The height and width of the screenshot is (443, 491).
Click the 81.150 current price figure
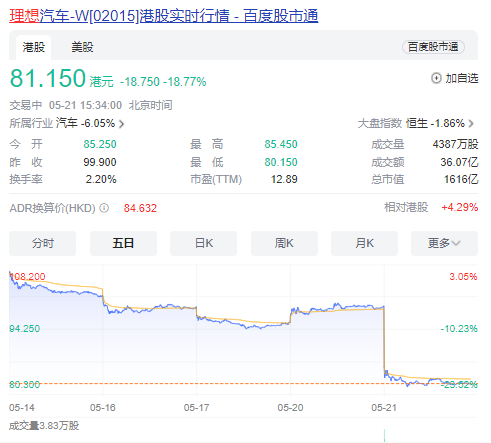[48, 79]
